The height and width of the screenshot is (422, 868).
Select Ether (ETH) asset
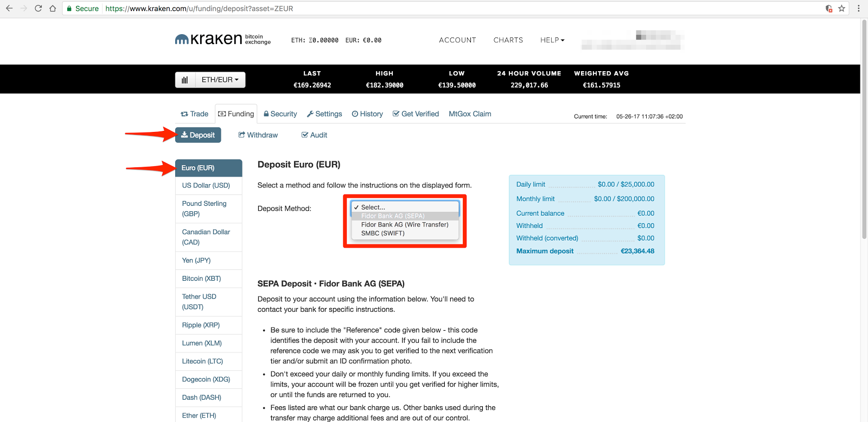pos(209,415)
